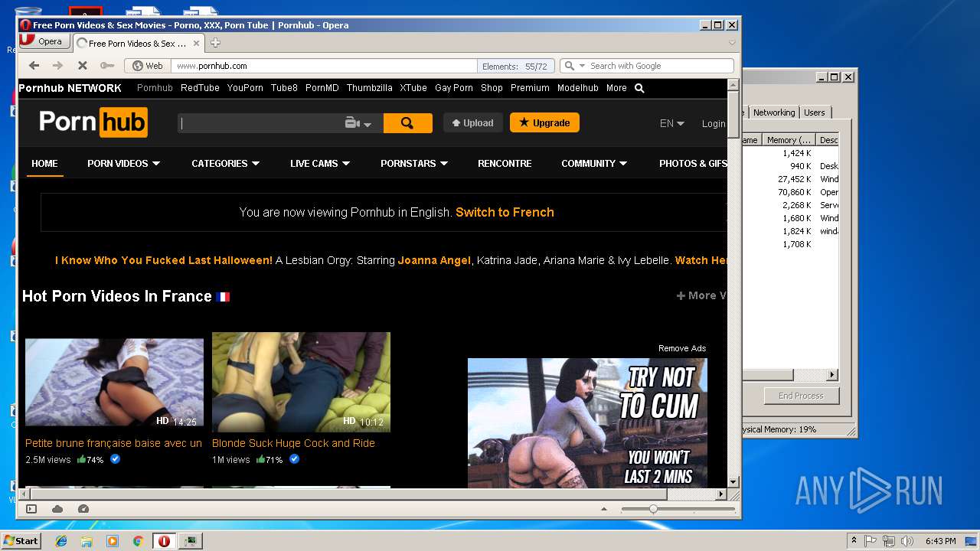
Task: Click the Shop link in network bar
Action: (492, 88)
